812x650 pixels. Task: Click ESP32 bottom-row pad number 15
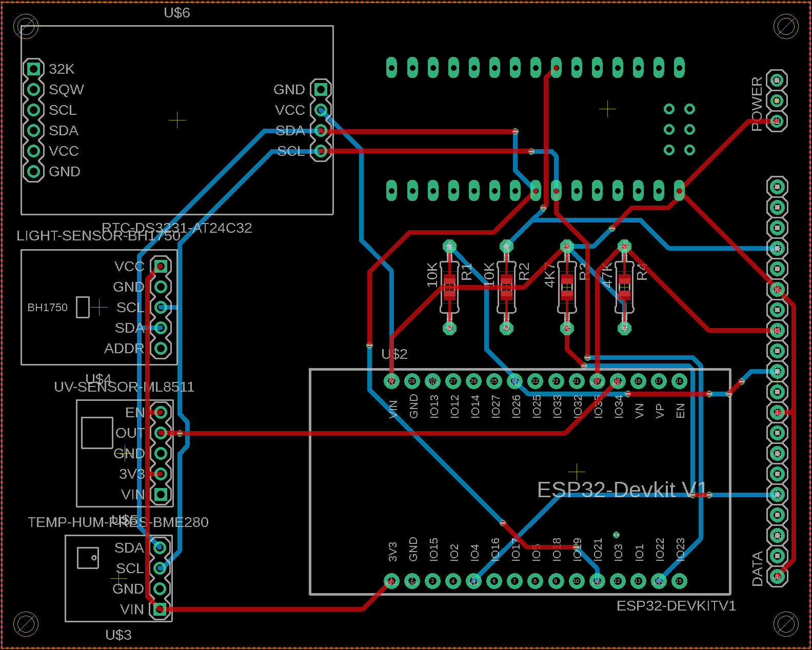679,581
